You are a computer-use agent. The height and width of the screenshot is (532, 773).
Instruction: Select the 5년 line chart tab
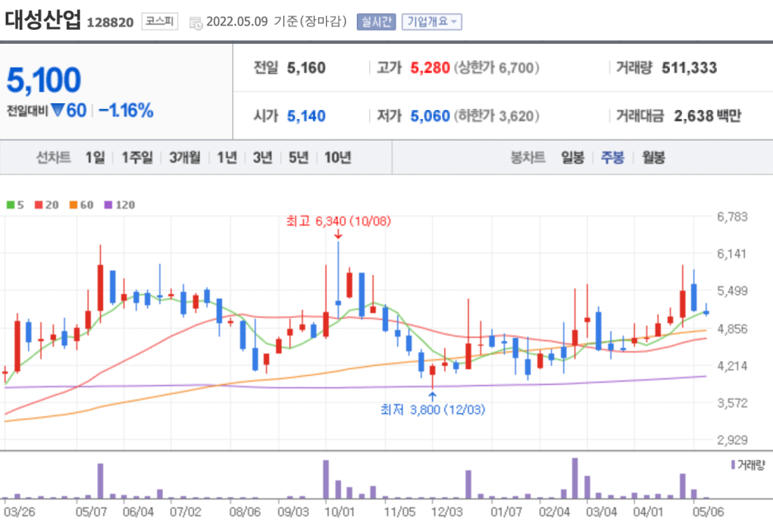(299, 158)
